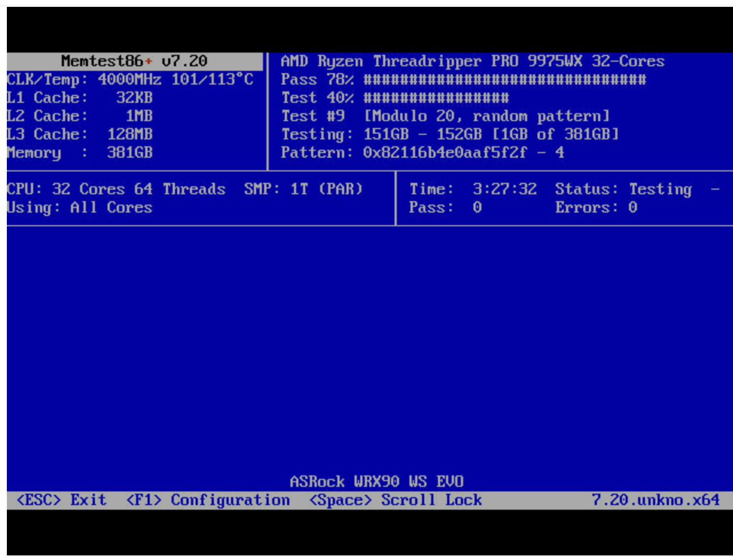Toggle <Space> Scroll Lock in the footer
Screen dimensions: 733x560
pyautogui.click(x=395, y=500)
